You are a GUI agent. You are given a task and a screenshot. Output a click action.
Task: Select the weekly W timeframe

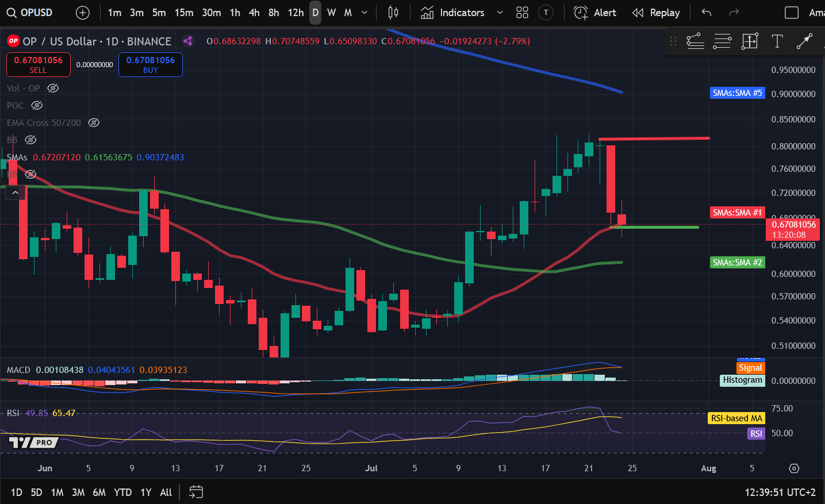[332, 13]
